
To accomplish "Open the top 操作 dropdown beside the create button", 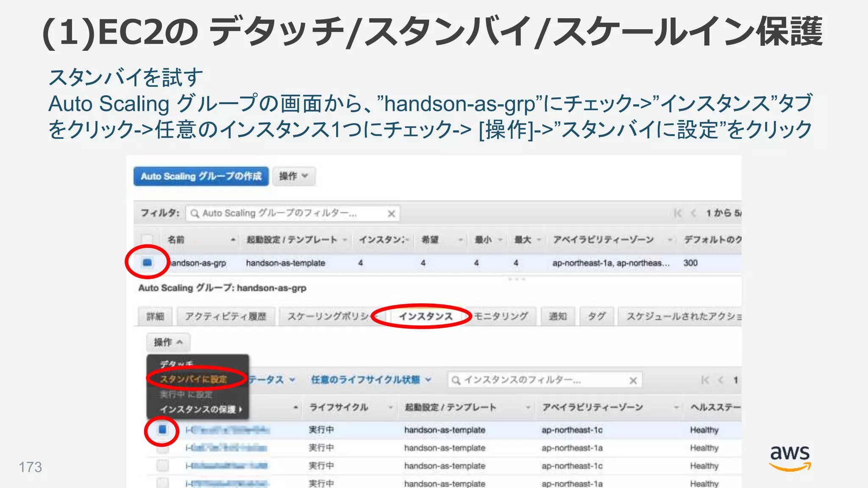I will click(x=294, y=176).
